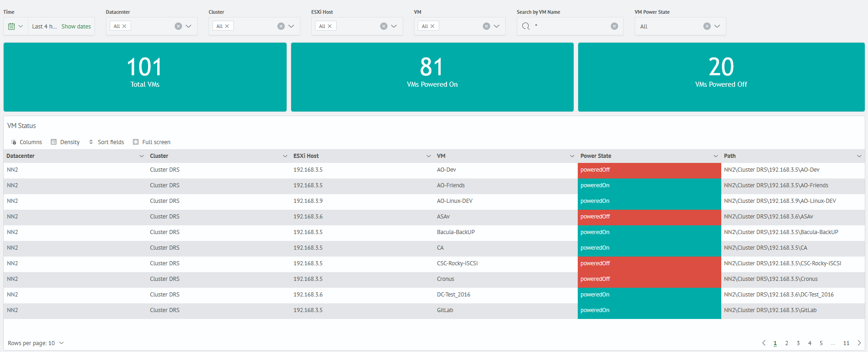Screen dimensions: 868x352
Task: Open the Last 4 h time range
Action: pyautogui.click(x=44, y=27)
